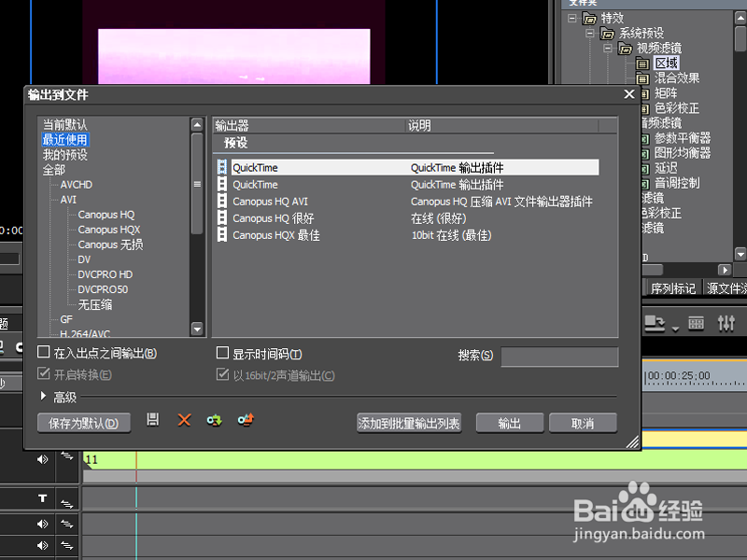Image resolution: width=747 pixels, height=560 pixels.
Task: Click the save preset floppy disk icon
Action: pos(152,419)
